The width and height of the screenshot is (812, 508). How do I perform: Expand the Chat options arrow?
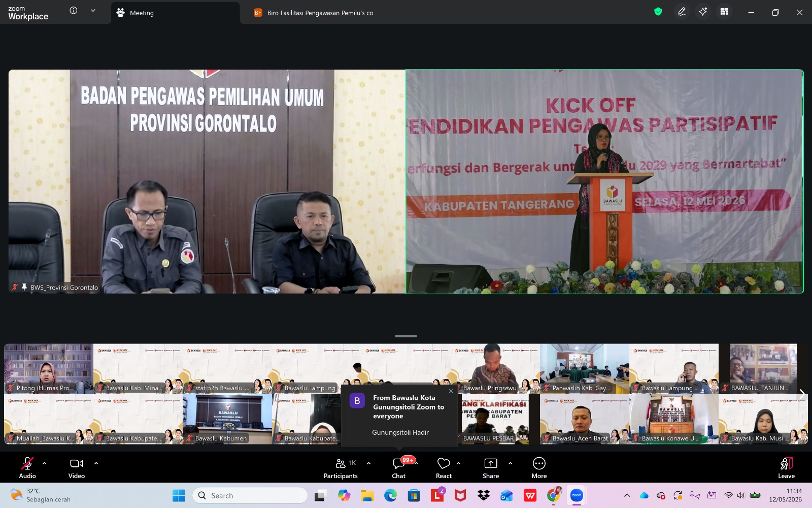tap(417, 463)
